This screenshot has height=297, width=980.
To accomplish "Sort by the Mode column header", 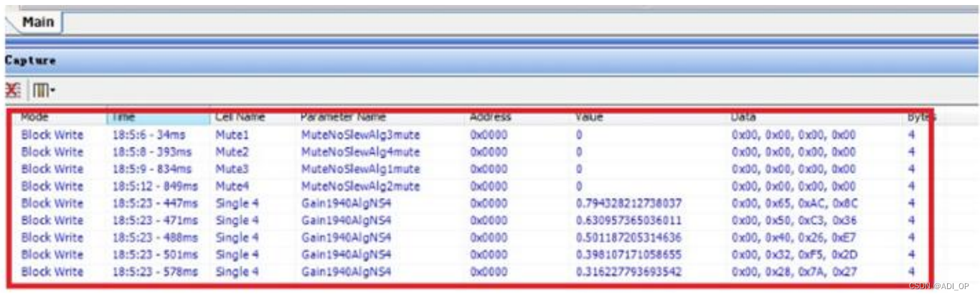I will coord(34,116).
